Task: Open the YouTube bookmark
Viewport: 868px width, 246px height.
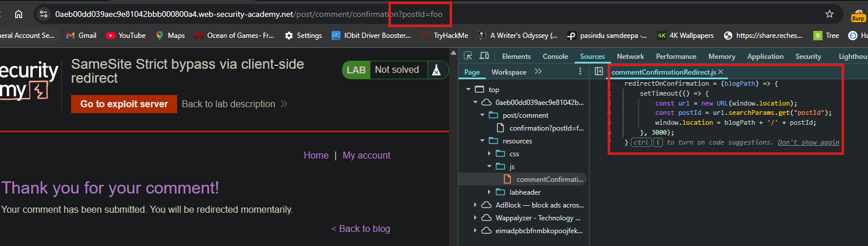Action: [x=126, y=36]
